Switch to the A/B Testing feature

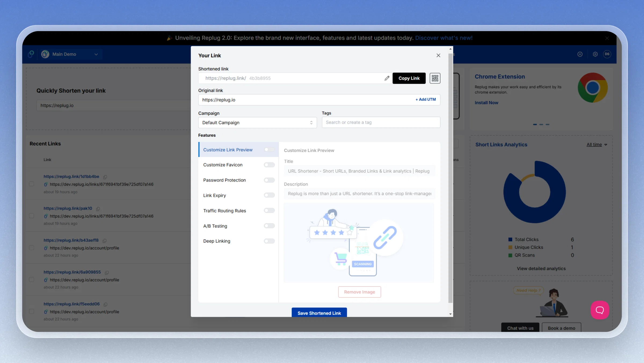215,226
